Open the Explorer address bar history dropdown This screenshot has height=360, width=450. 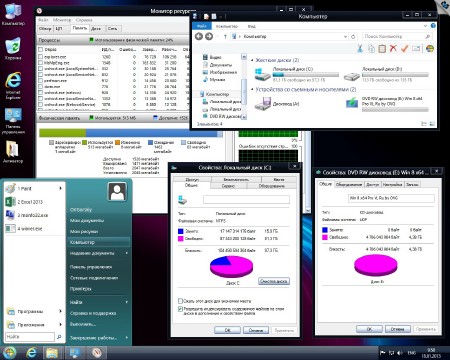point(345,36)
